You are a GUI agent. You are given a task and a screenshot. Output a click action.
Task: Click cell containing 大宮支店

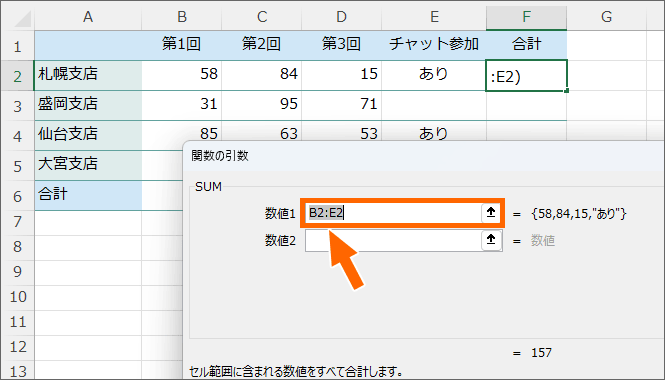click(x=88, y=165)
